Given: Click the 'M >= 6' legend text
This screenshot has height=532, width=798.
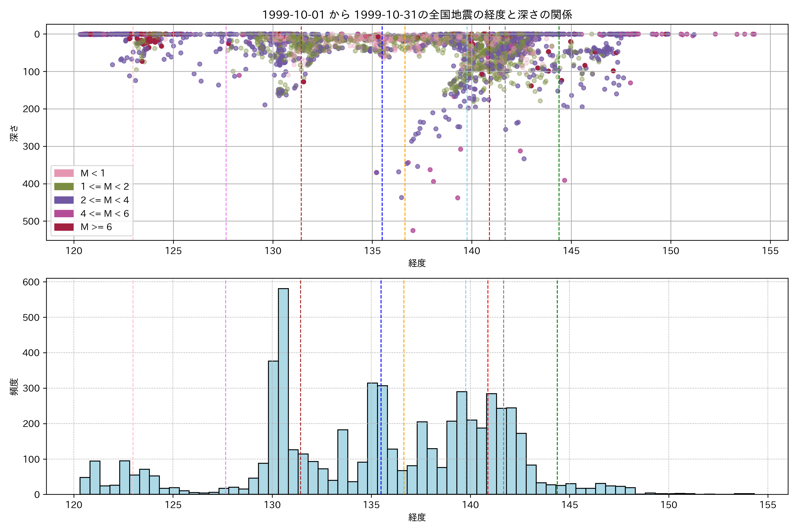Looking at the screenshot, I should [x=96, y=227].
